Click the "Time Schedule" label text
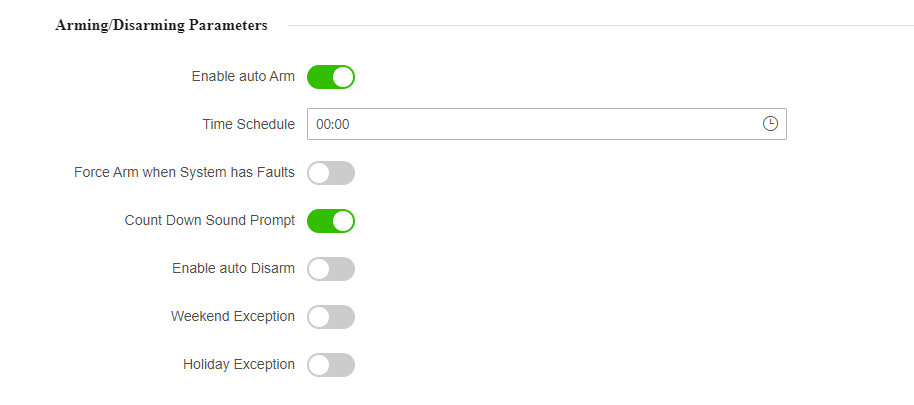 click(x=248, y=125)
